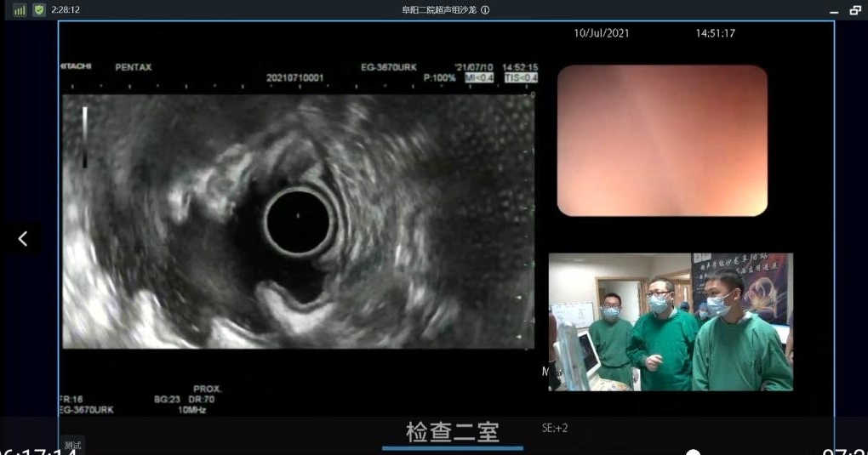Viewport: 868px width, 455px height.
Task: Click the white playback slider handle
Action: coord(694,452)
